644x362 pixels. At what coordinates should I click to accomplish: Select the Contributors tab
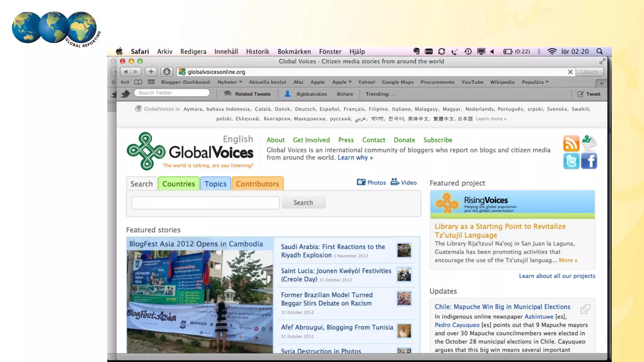257,184
